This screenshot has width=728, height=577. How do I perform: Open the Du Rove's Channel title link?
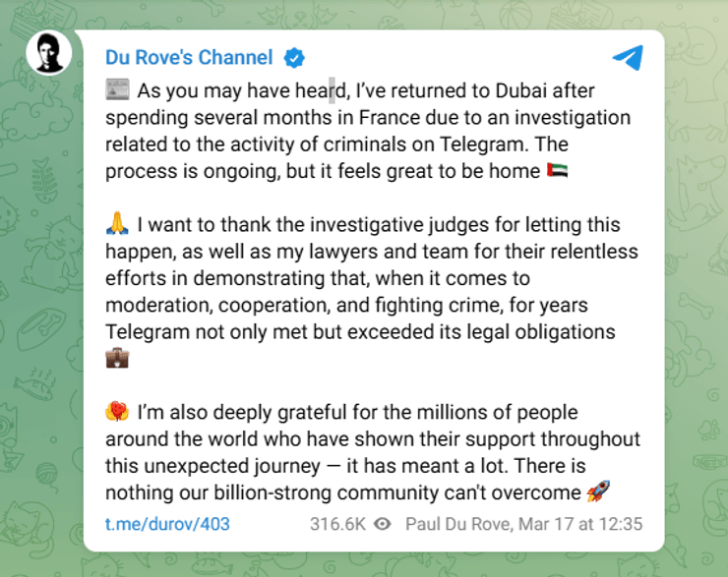click(x=190, y=58)
